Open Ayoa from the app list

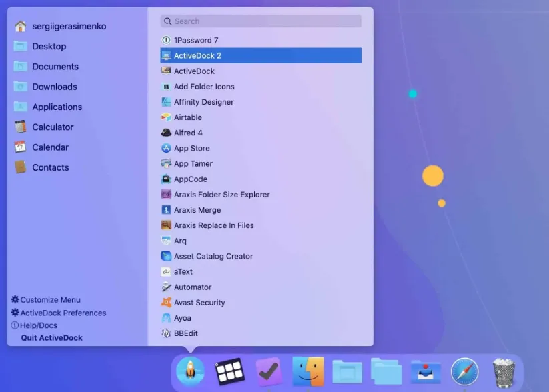point(261,318)
